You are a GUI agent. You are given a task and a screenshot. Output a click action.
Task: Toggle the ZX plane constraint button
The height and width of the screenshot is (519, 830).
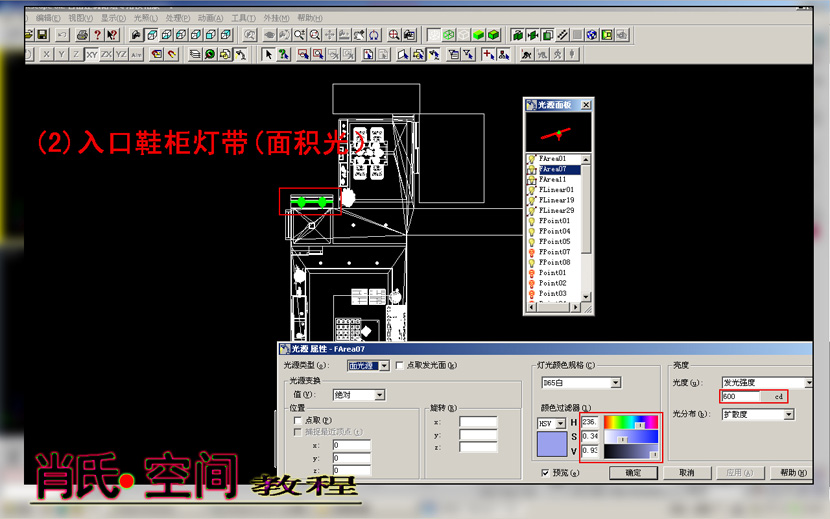pyautogui.click(x=106, y=54)
